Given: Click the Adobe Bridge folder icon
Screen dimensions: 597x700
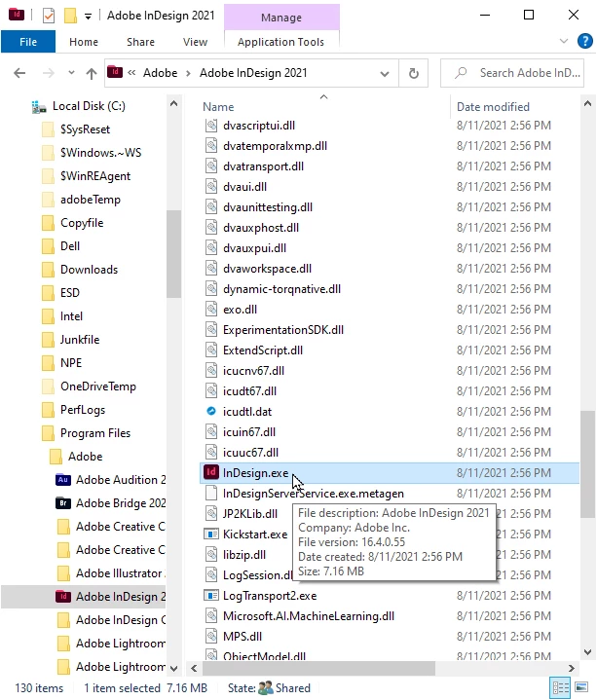Looking at the screenshot, I should pyautogui.click(x=63, y=503).
